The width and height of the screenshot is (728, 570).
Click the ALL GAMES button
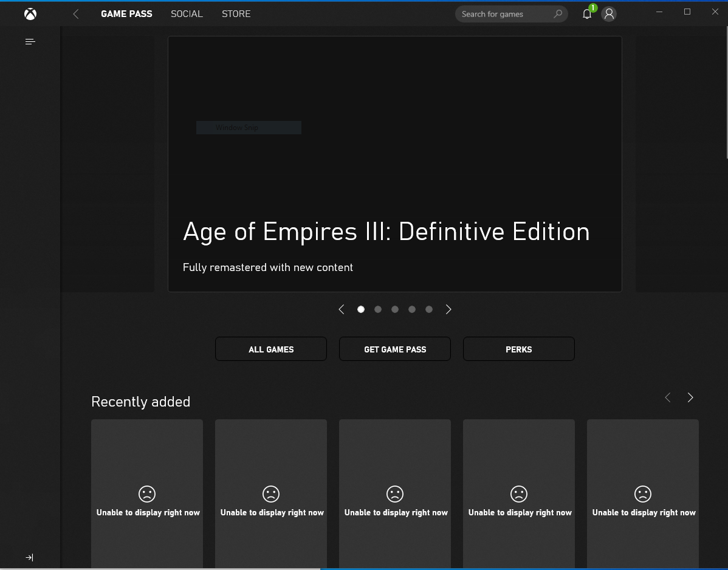click(x=270, y=349)
